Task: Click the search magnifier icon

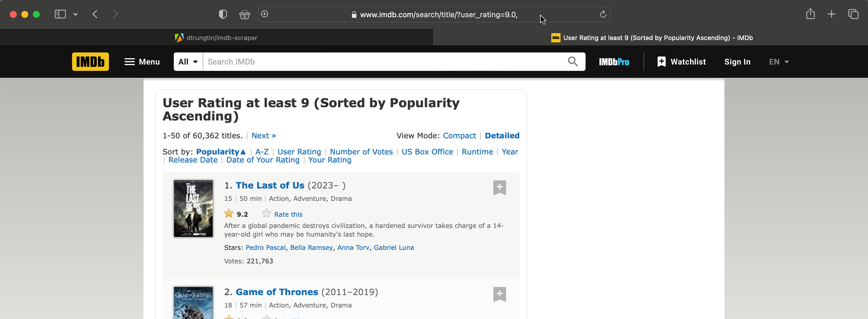Action: point(573,61)
